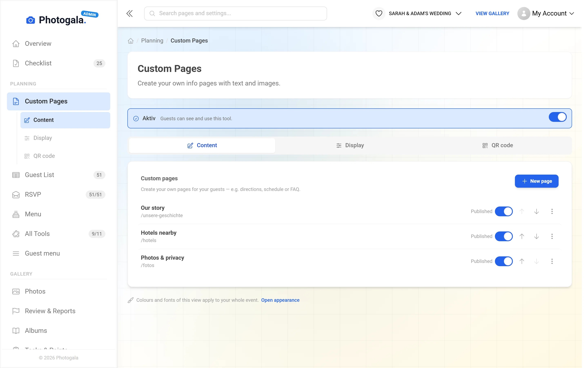Click the search magnifier icon
Viewport: 588px width, 368px height.
pos(152,13)
